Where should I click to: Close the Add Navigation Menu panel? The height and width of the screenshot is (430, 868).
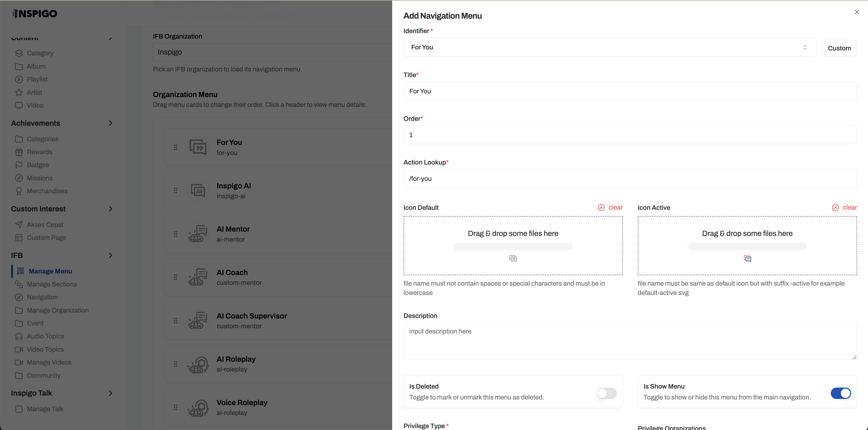pos(857,12)
